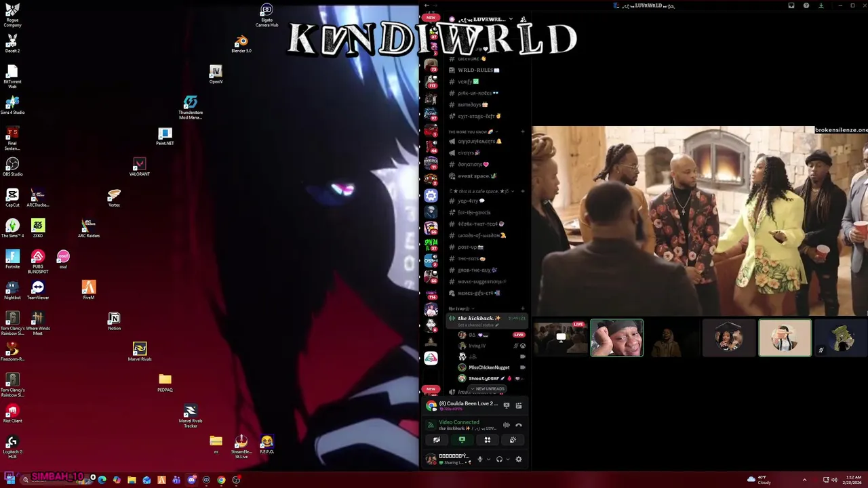Viewport: 868px width, 488px height.
Task: Toggle noise suppression waveform icon
Action: tap(506, 425)
